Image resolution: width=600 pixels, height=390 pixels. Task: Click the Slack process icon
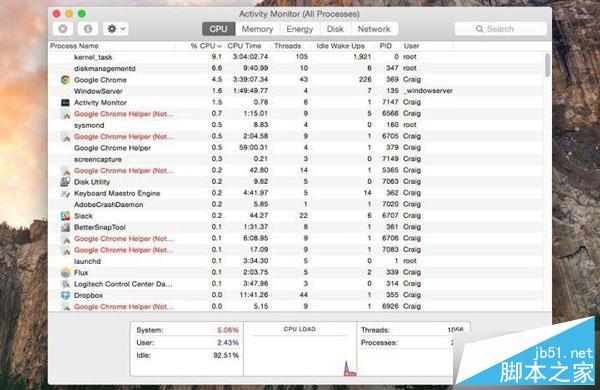[65, 216]
